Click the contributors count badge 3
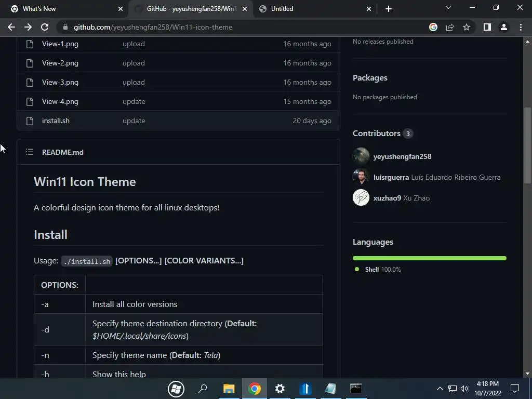Viewport: 532px width, 399px height. point(408,134)
